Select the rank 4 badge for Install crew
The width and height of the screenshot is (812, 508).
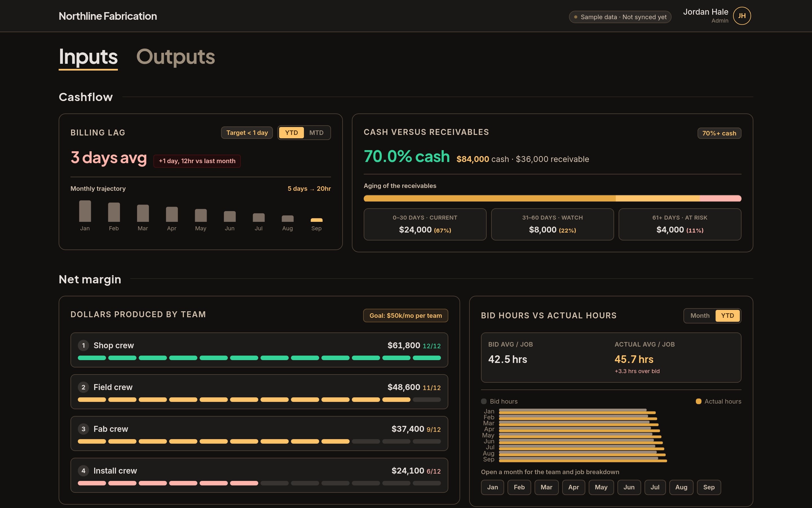pos(83,471)
